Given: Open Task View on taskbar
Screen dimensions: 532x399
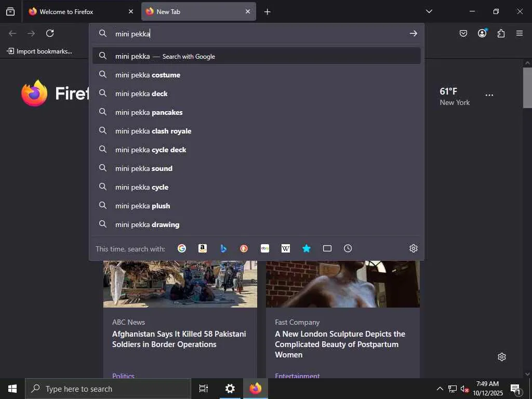Looking at the screenshot, I should click(x=204, y=389).
